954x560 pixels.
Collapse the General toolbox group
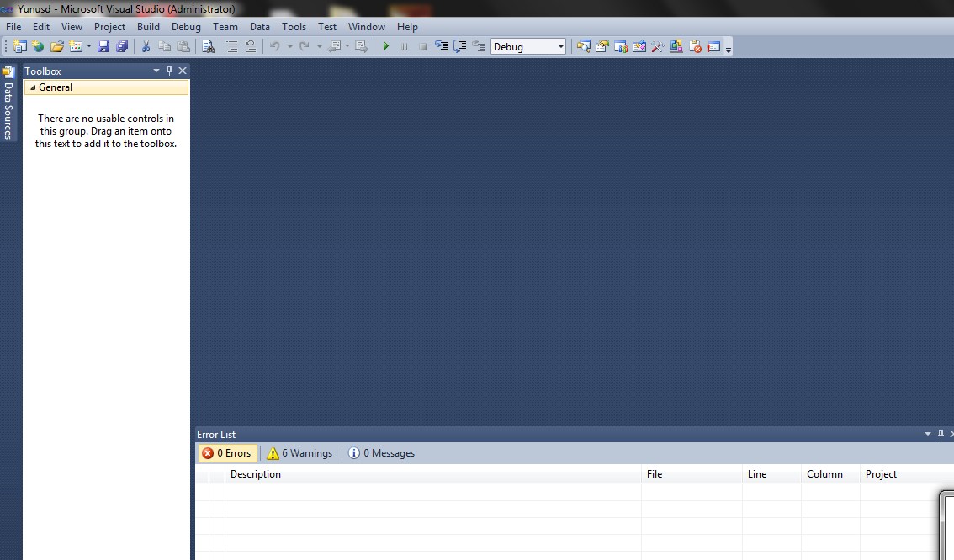[x=33, y=87]
